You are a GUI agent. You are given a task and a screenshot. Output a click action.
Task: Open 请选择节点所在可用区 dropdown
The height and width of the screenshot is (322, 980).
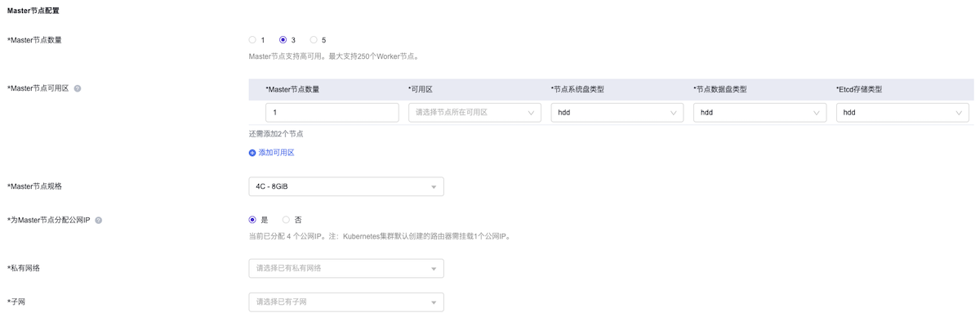[474, 113]
